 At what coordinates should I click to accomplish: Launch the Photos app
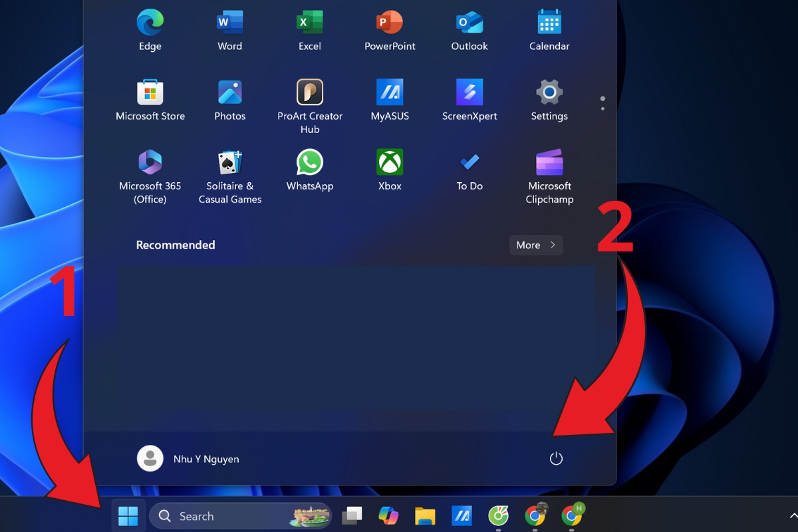(x=230, y=100)
